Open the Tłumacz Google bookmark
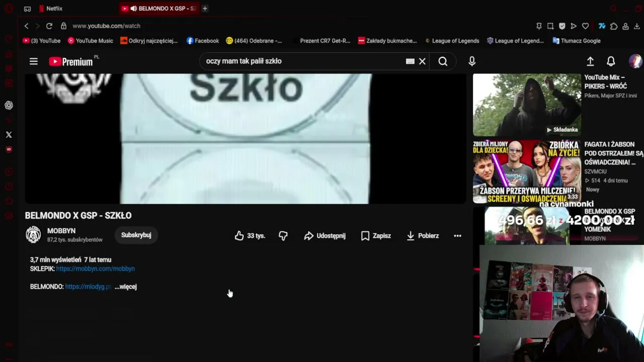 click(x=577, y=41)
